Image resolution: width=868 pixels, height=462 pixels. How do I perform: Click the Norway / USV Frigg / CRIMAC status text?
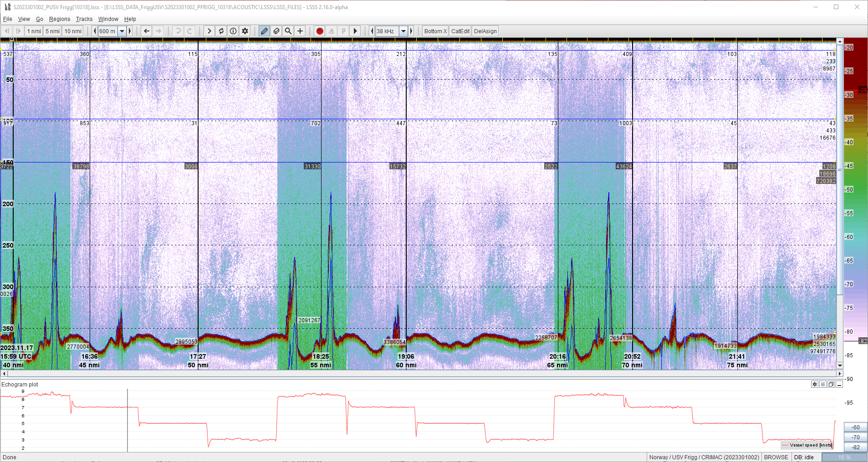704,457
